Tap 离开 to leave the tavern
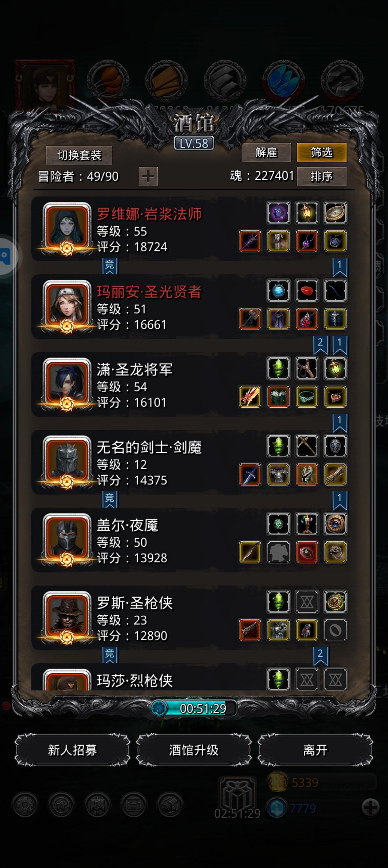 click(x=315, y=750)
